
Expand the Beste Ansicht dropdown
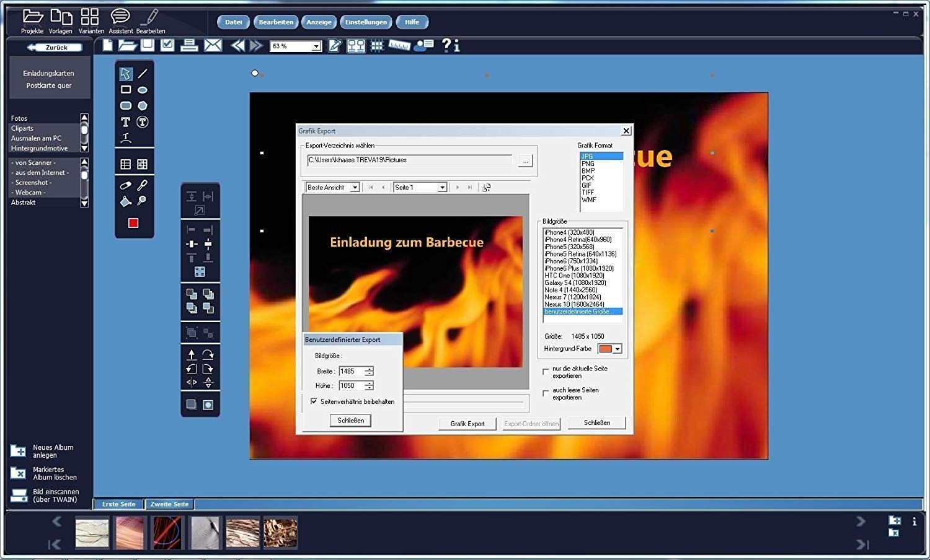click(355, 188)
